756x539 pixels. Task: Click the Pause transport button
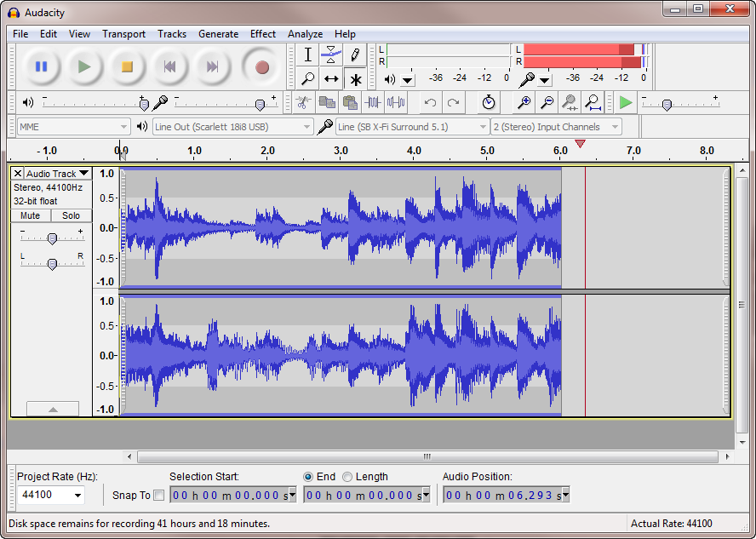click(42, 66)
